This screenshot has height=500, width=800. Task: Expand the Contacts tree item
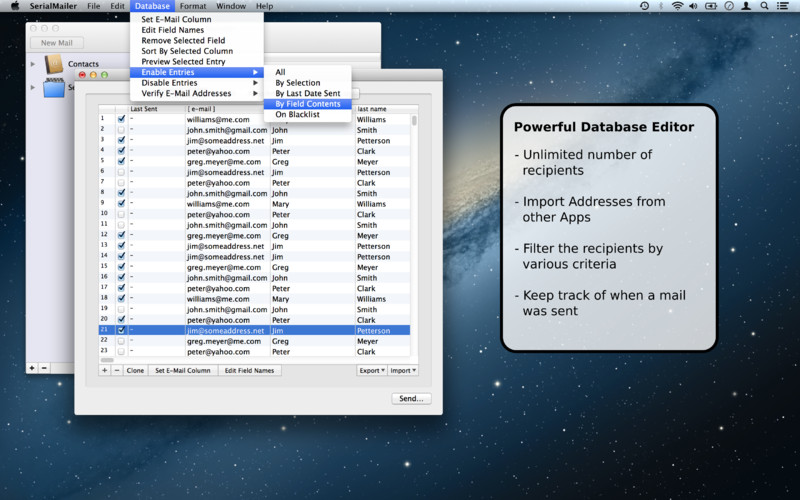pos(33,64)
